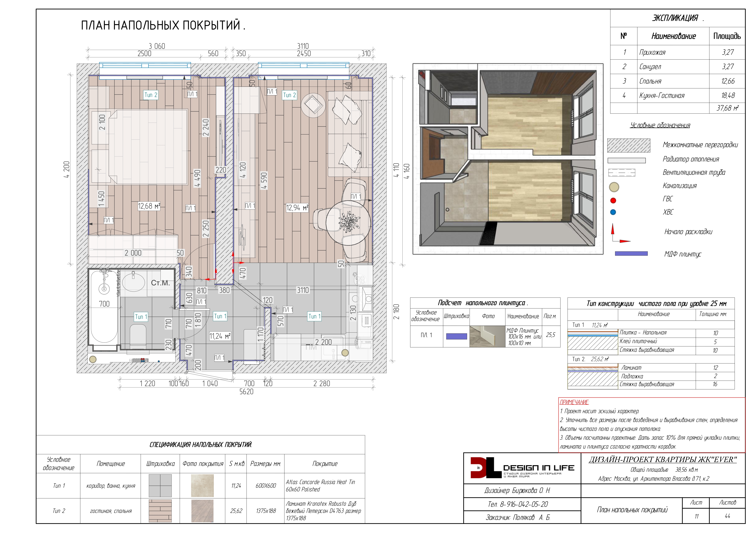Click the Подсчет напольного плинтуса heading

[x=483, y=303]
